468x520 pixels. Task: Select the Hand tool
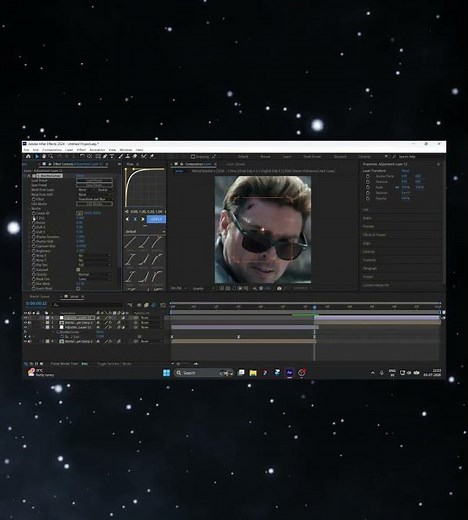click(x=44, y=156)
